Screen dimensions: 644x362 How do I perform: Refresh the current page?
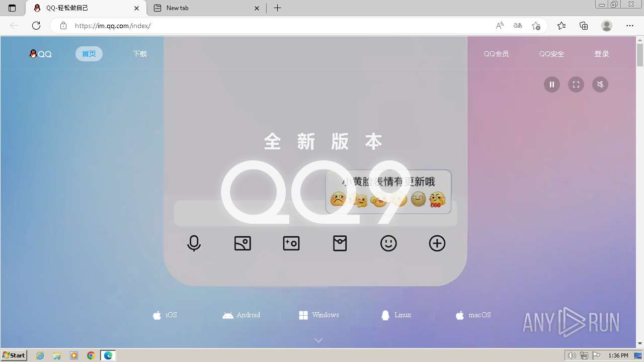coord(36,26)
